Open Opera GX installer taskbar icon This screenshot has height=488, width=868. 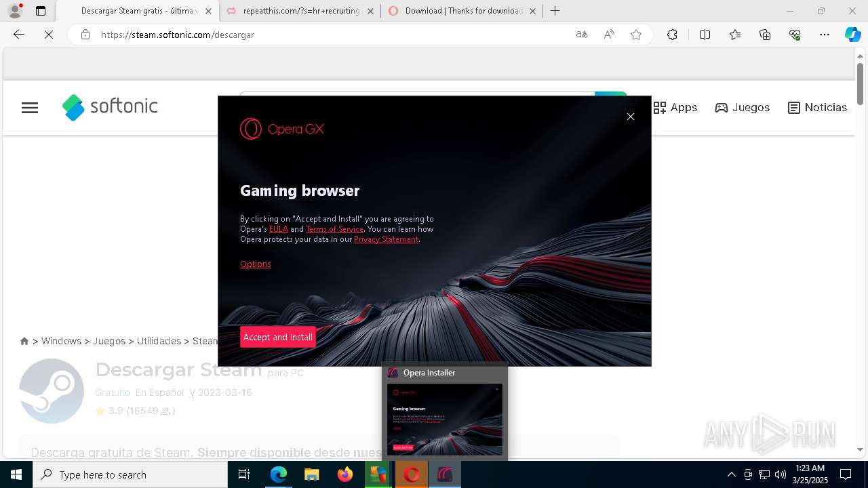coord(445,474)
